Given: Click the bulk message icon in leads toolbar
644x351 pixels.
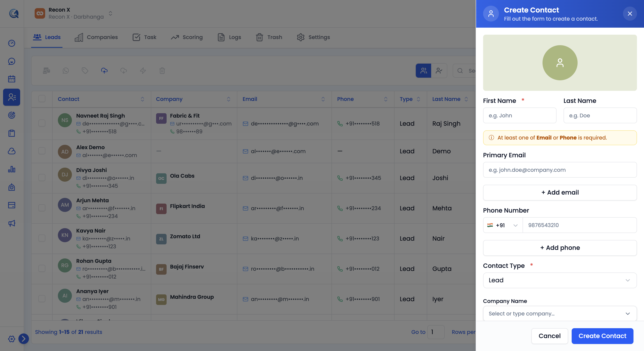Looking at the screenshot, I should pyautogui.click(x=46, y=71).
